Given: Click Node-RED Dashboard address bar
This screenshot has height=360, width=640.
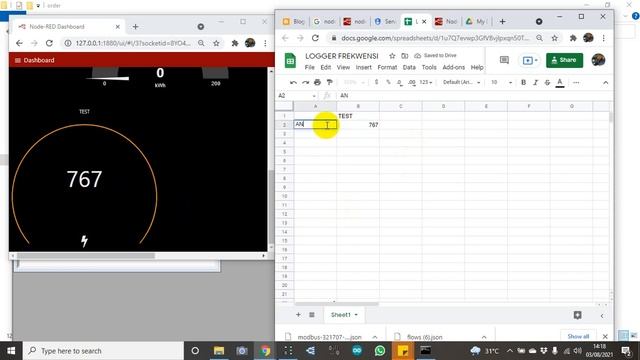Looking at the screenshot, I should click(133, 43).
